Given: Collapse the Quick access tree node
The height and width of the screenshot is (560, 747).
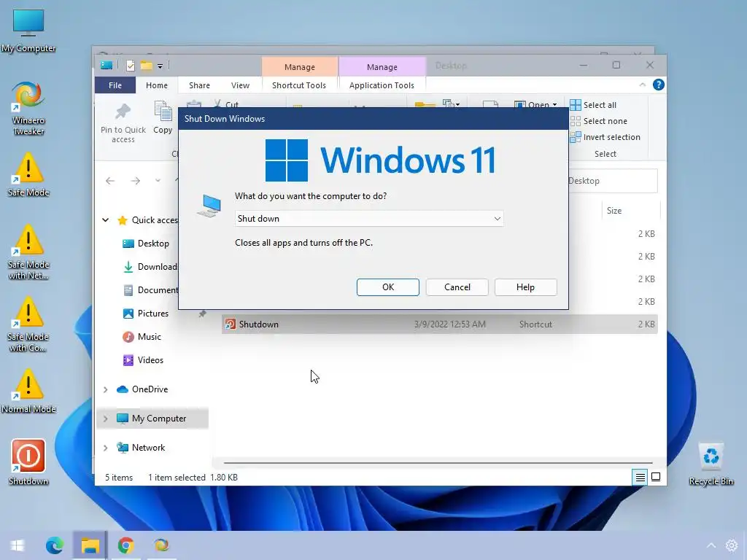Looking at the screenshot, I should pyautogui.click(x=105, y=220).
